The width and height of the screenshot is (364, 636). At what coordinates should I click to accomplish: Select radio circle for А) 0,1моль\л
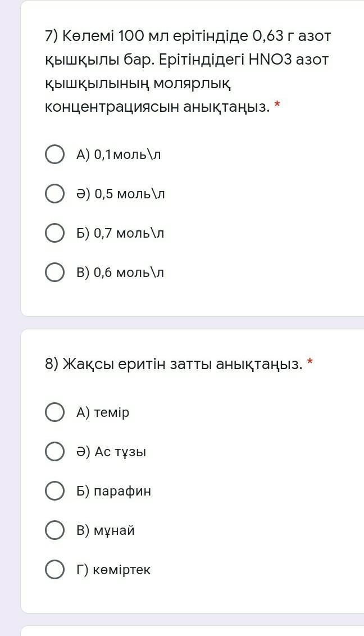[x=54, y=155]
